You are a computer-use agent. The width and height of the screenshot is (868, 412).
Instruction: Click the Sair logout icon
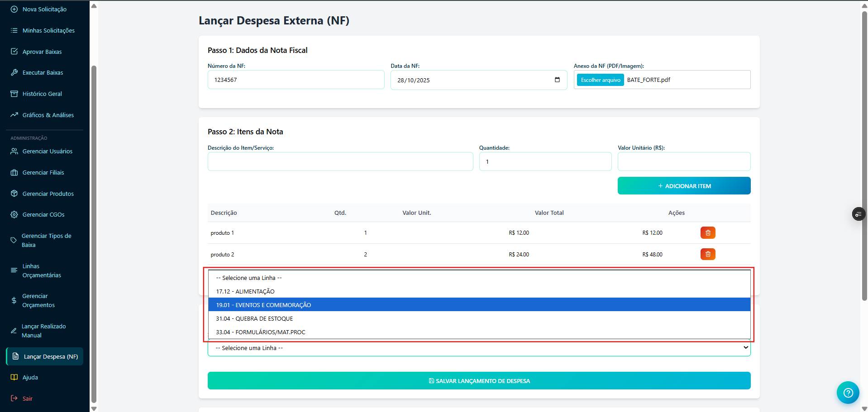coord(14,398)
